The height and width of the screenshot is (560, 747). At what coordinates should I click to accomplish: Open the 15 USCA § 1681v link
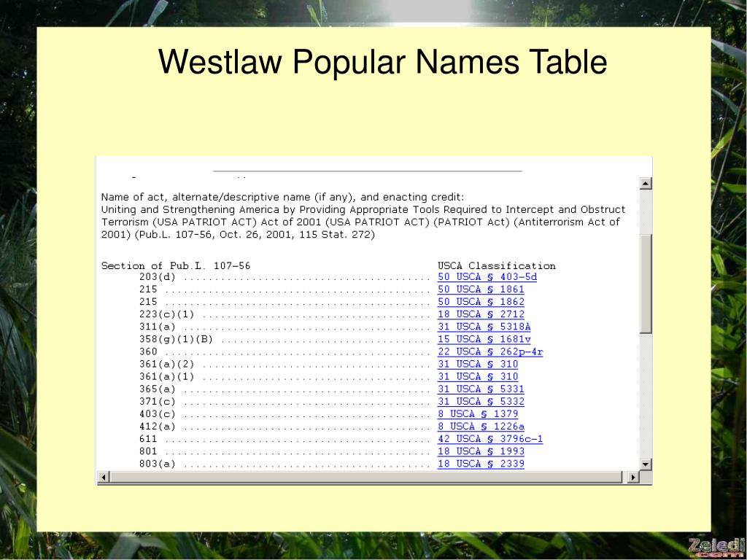tap(484, 339)
